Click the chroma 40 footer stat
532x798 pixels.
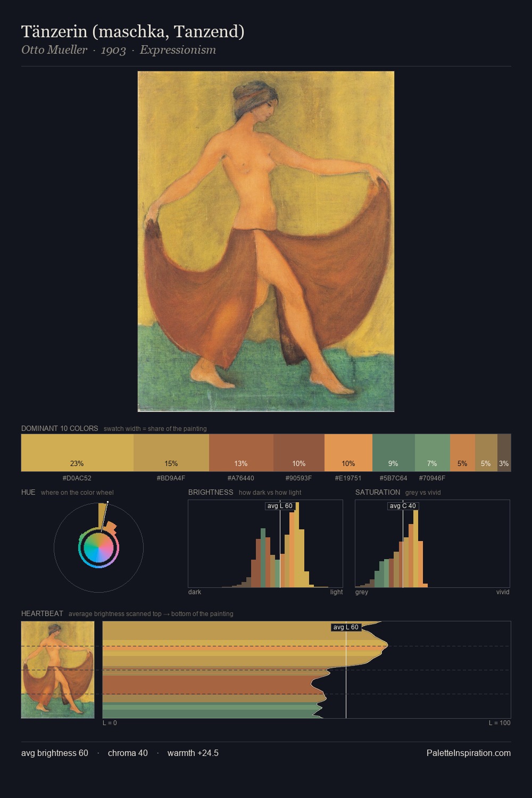(128, 753)
